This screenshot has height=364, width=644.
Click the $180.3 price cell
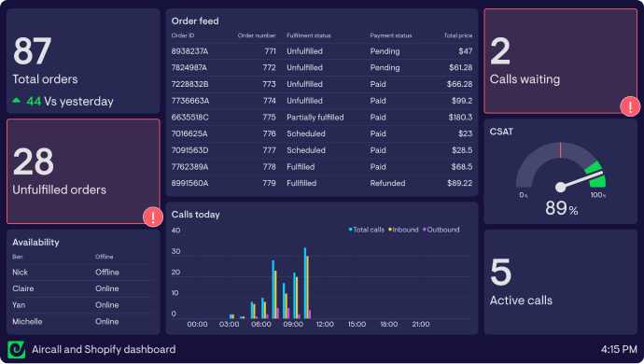[460, 118]
